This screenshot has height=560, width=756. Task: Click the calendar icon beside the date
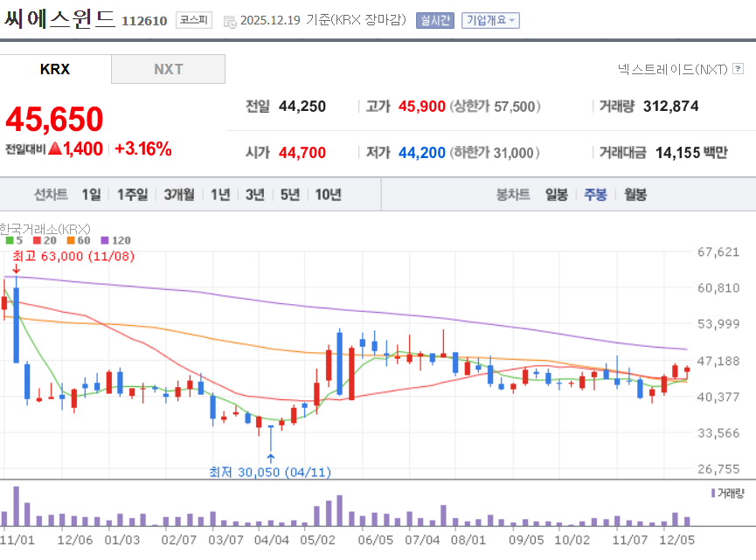pos(230,21)
